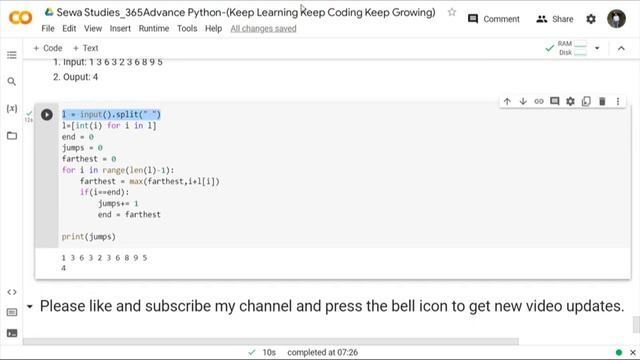
Task: Click the line 'print(jumps)' in the code
Action: pyautogui.click(x=89, y=237)
